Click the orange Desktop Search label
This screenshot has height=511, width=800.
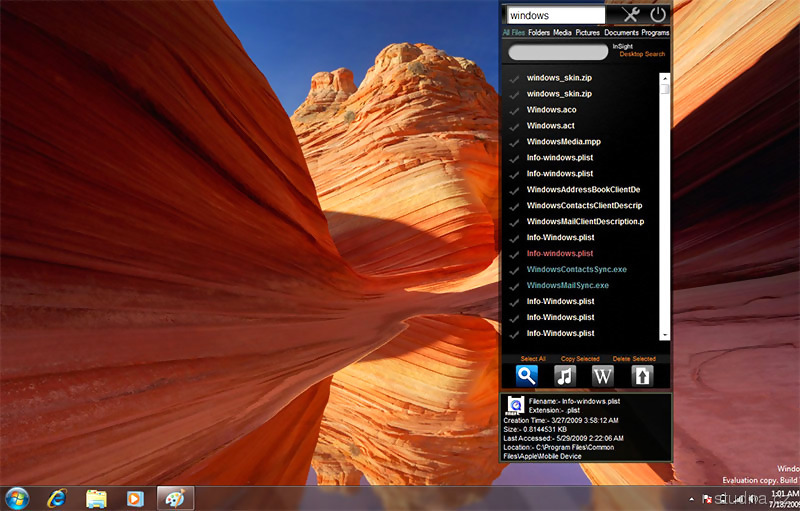642,54
